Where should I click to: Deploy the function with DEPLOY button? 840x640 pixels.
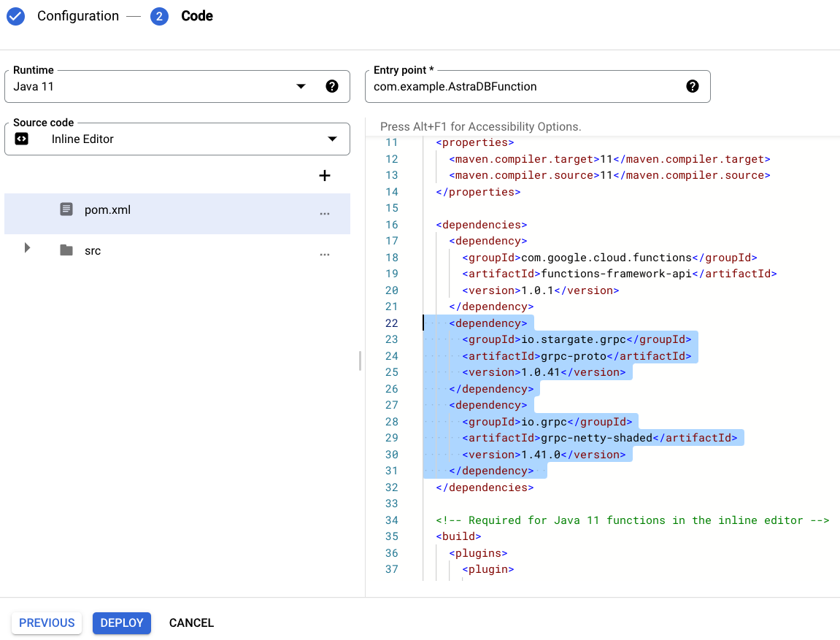point(122,623)
